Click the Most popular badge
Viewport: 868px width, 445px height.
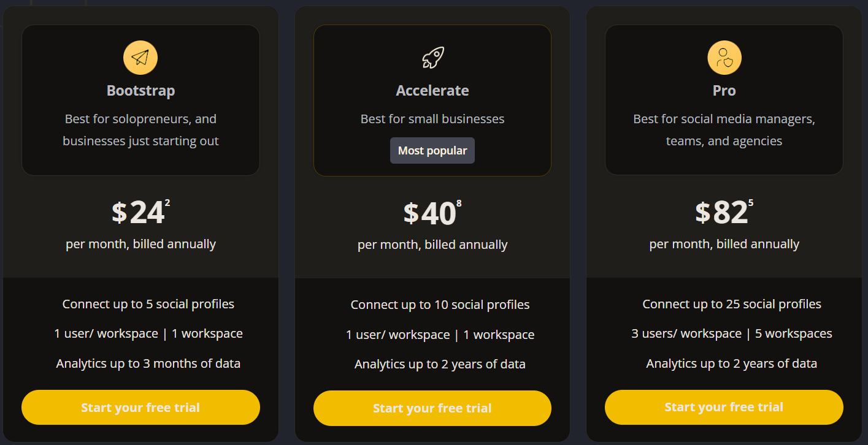click(x=432, y=151)
